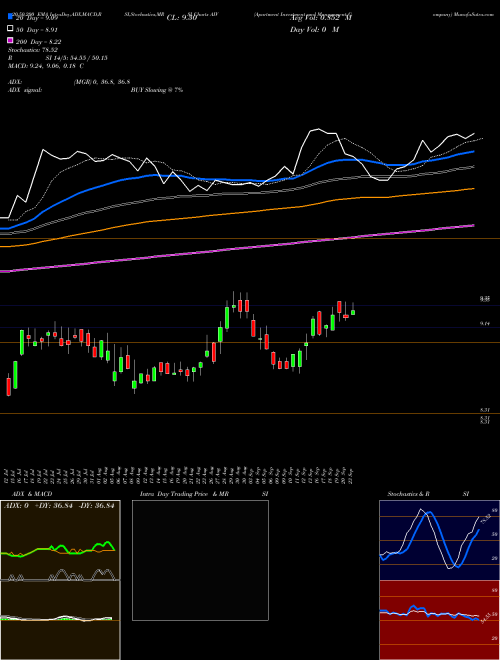Open the red RSI indicator panel
The height and width of the screenshot is (660, 500).
click(439, 620)
